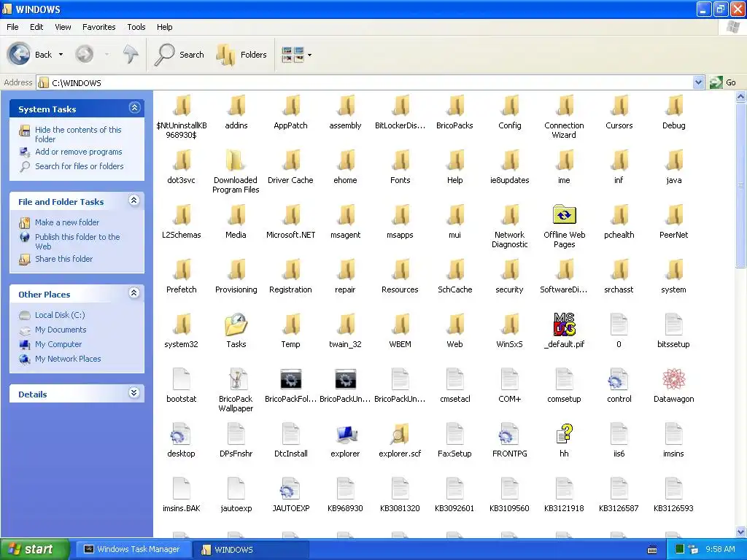Open the Offline Web Pages folder icon
Image resolution: width=747 pixels, height=560 pixels.
564,215
